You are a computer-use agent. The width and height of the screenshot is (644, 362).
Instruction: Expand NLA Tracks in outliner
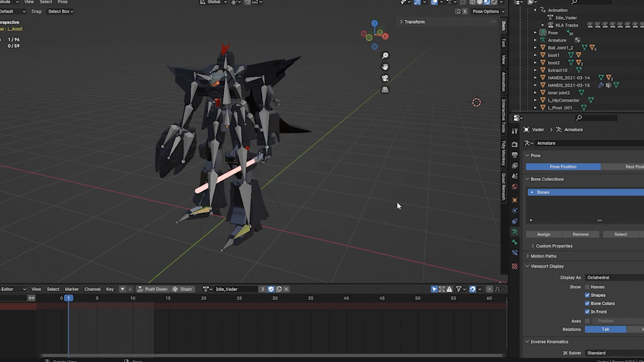click(543, 25)
